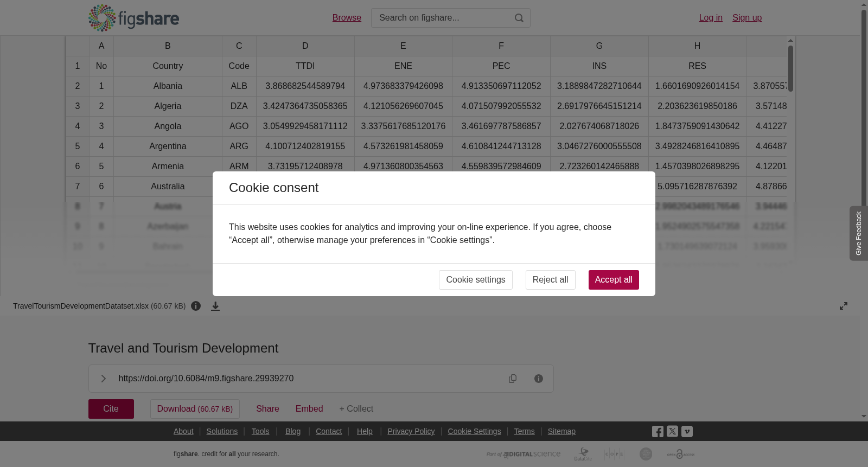
Task: Click the spreadsheet preview vertical scrollbar
Action: tap(791, 68)
